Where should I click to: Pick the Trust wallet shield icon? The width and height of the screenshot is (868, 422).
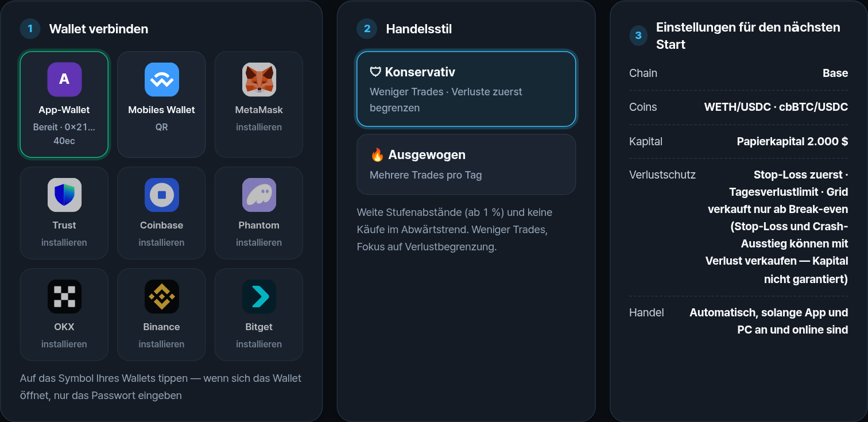click(x=64, y=195)
